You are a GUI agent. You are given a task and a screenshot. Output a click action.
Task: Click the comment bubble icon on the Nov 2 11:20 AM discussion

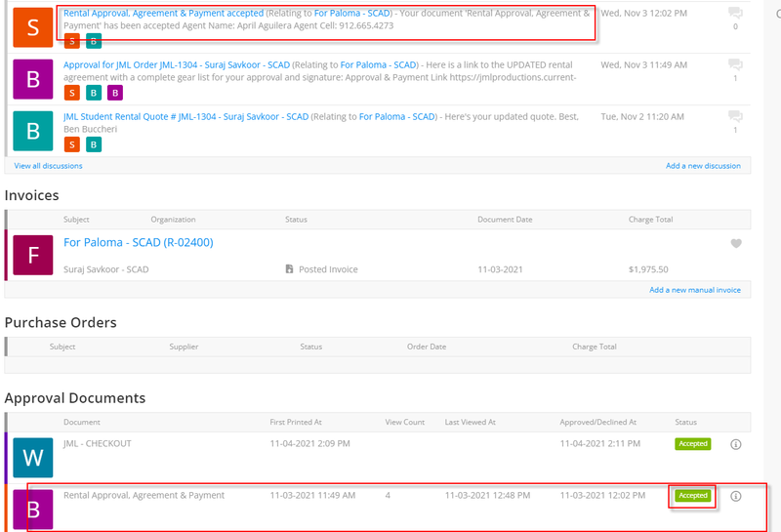[x=734, y=117]
